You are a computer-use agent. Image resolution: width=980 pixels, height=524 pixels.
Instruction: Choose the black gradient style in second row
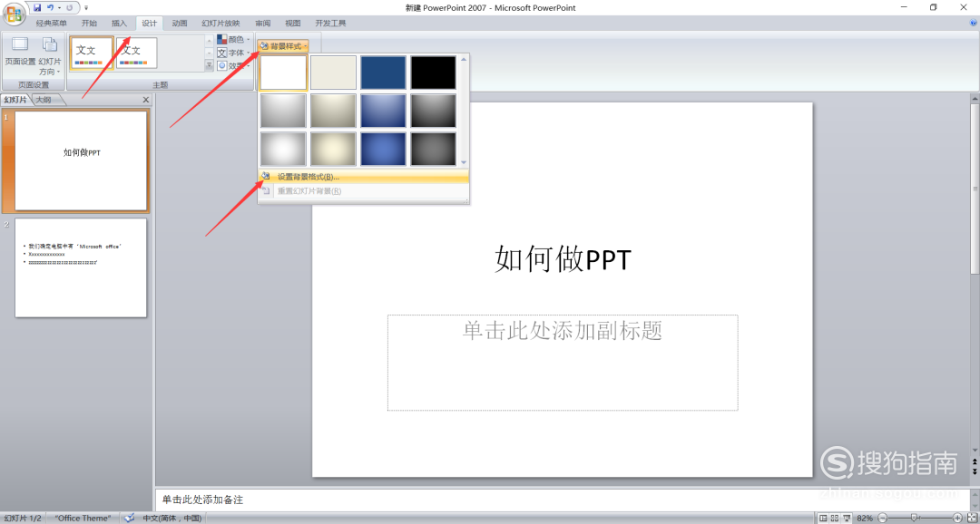(433, 111)
